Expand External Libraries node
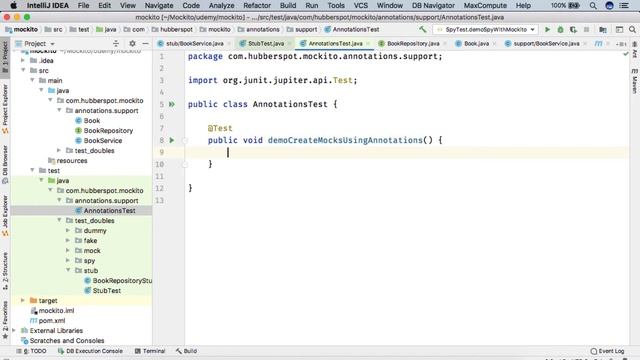Screen dimensions: 640x360 coord(14,330)
